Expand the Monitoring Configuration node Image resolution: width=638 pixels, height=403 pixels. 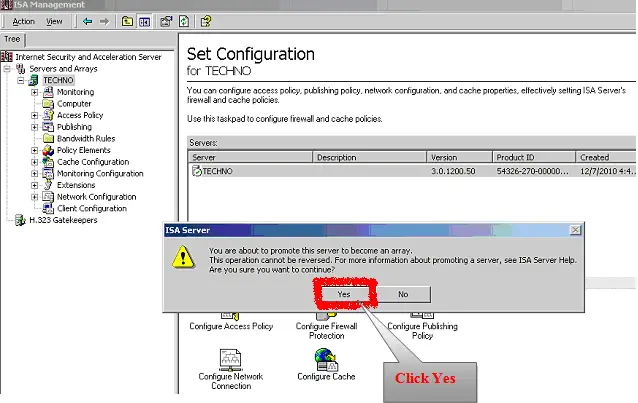pyautogui.click(x=35, y=173)
